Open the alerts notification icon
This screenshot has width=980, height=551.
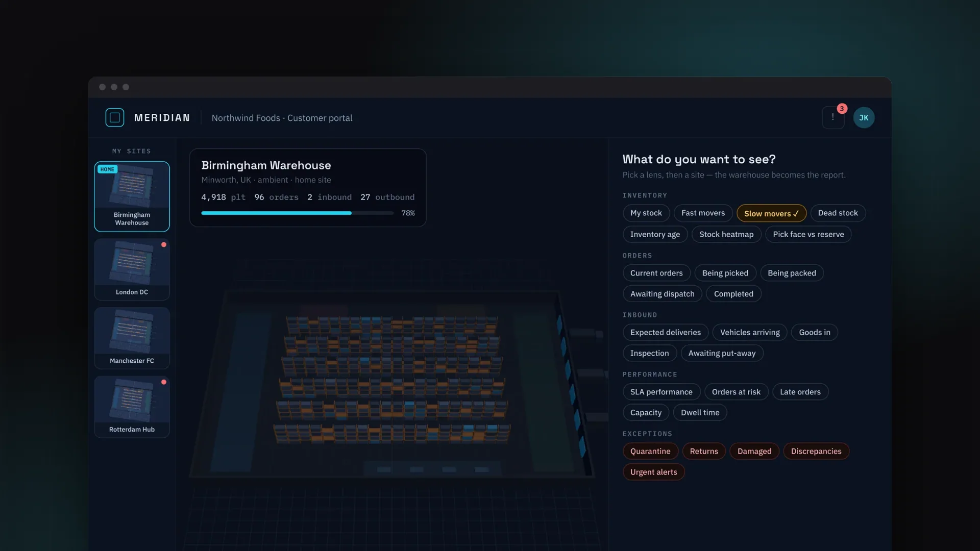coord(833,117)
